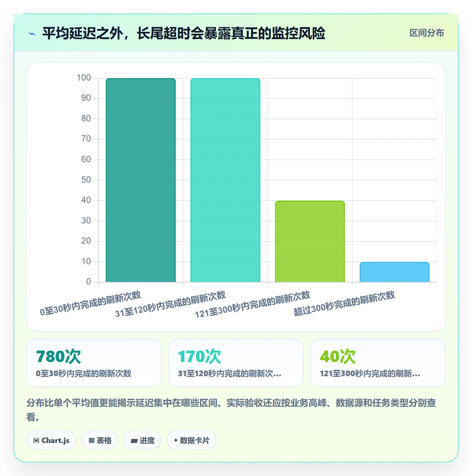Open the 170次 data card
The image size is (472, 476).
point(236,363)
